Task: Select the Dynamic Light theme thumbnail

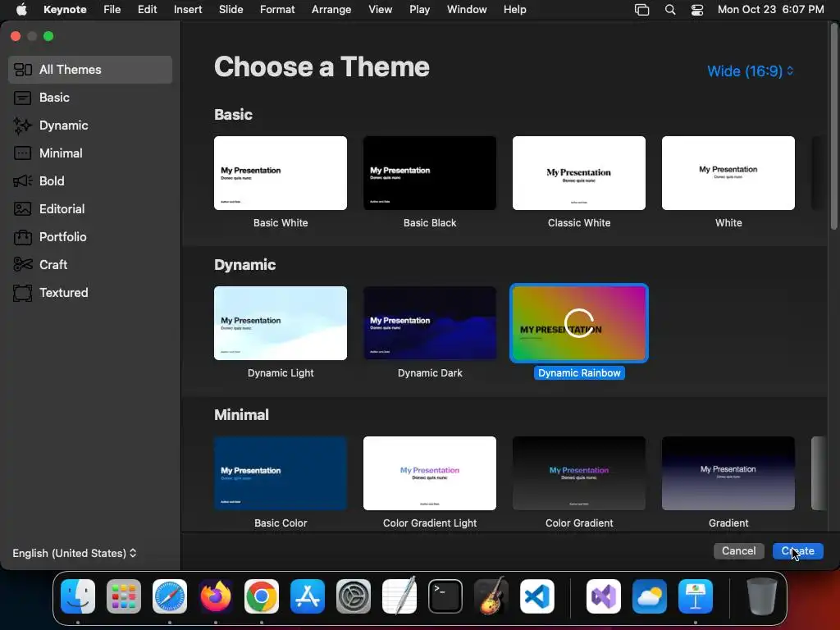Action: [x=281, y=323]
